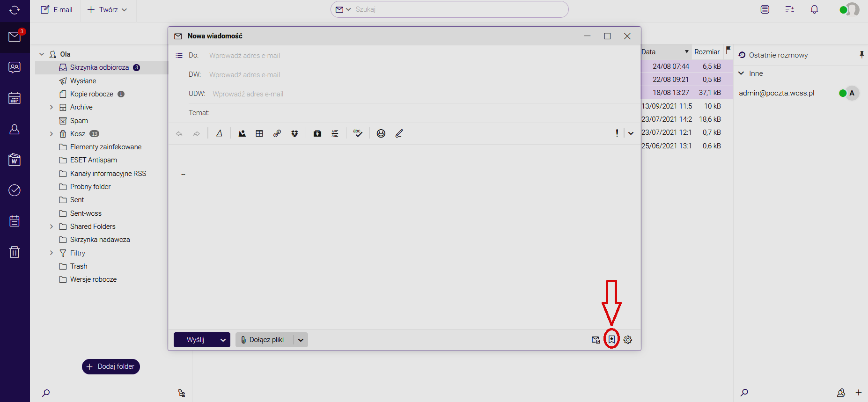Toggle the envelope checkmark icon in the footer
868x402 pixels.
(596, 340)
